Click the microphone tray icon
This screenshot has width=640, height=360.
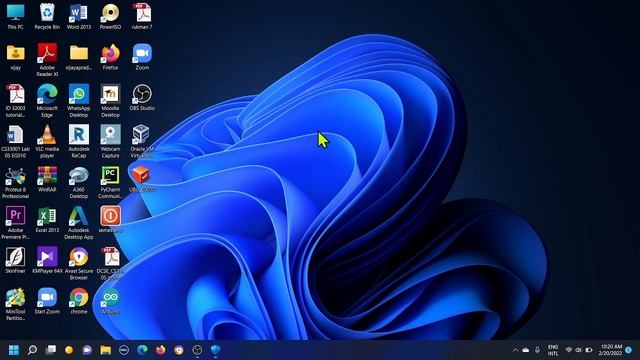coord(538,350)
